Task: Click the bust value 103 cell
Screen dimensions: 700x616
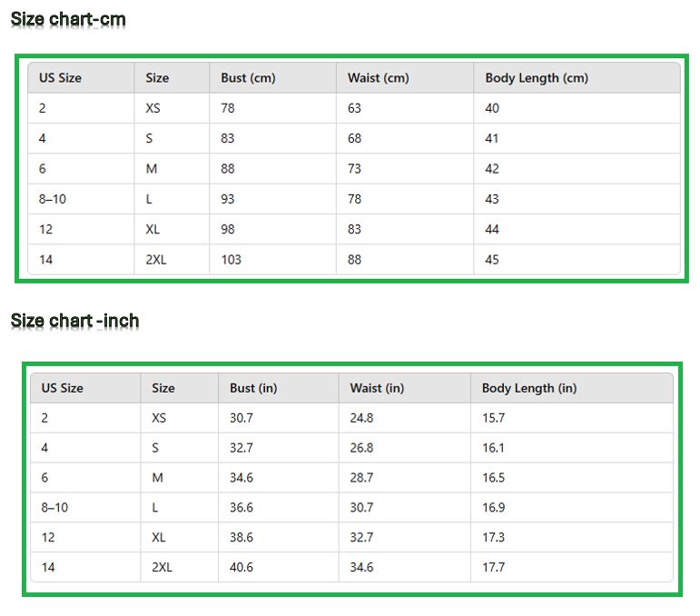Action: (232, 260)
